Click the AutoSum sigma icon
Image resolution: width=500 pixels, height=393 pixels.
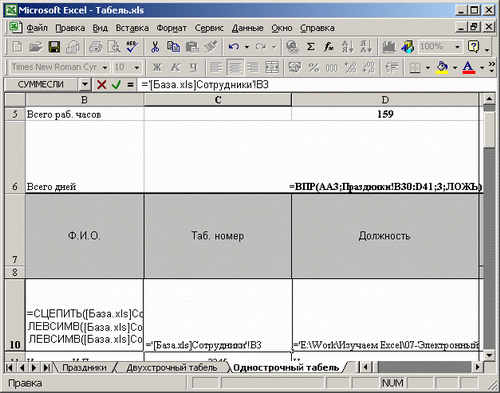coord(311,47)
